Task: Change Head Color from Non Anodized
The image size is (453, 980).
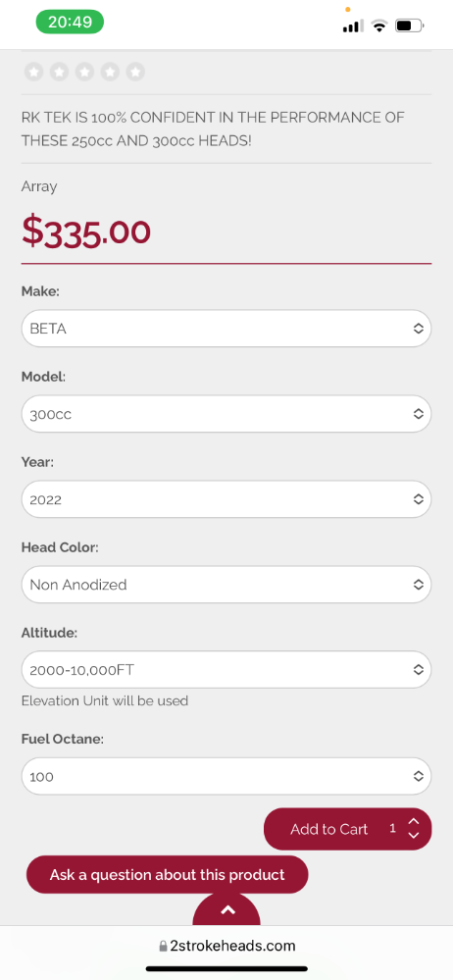Action: [226, 585]
